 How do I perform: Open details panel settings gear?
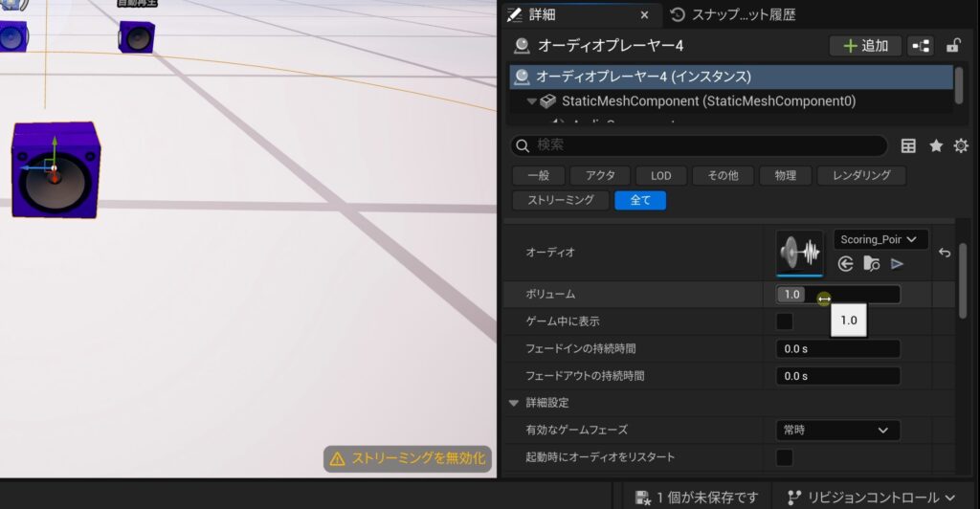tap(961, 145)
